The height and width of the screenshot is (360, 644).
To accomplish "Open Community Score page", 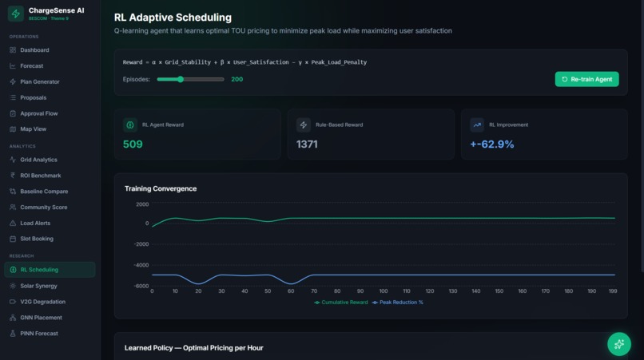I will (x=50, y=208).
